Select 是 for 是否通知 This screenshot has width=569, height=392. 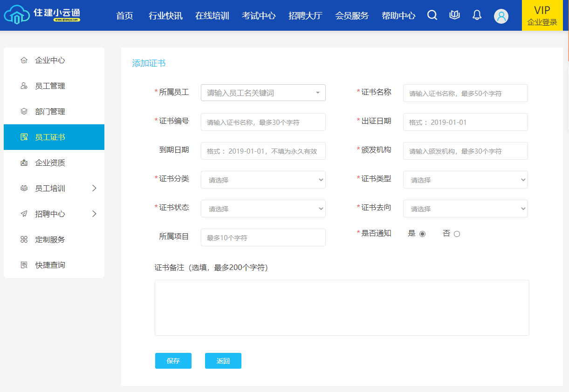point(422,234)
